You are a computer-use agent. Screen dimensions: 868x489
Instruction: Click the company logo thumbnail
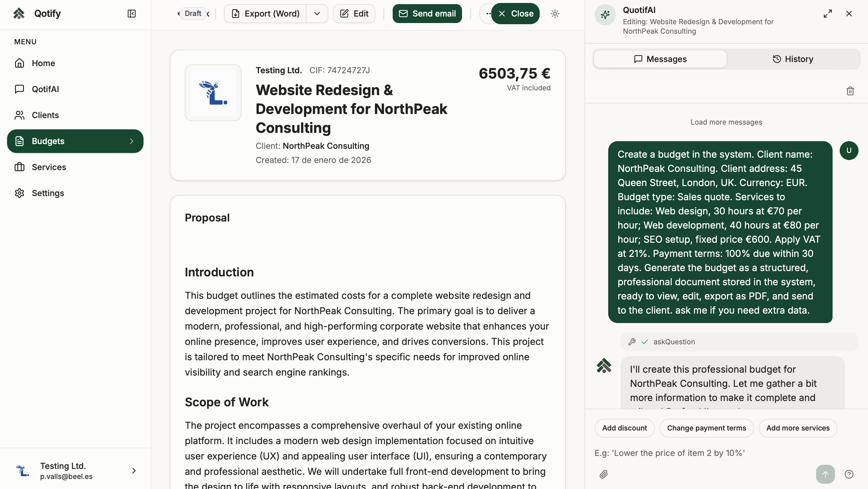click(x=213, y=93)
